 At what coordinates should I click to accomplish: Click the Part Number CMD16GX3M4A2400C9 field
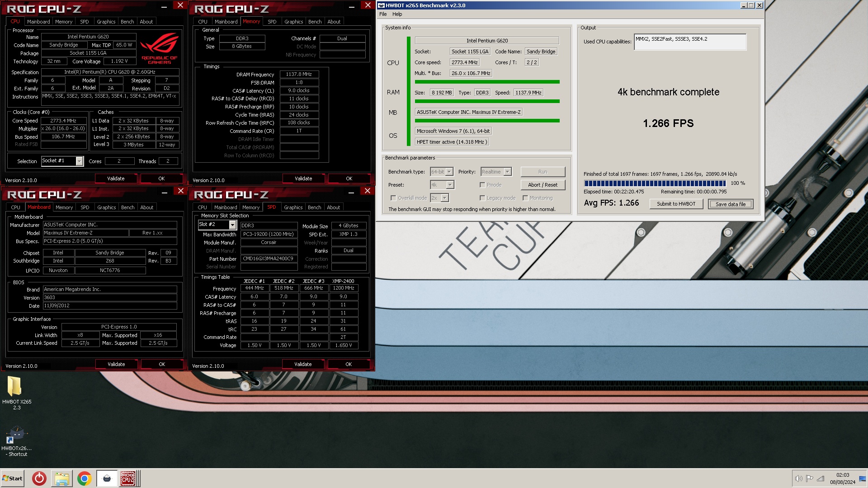(x=269, y=259)
